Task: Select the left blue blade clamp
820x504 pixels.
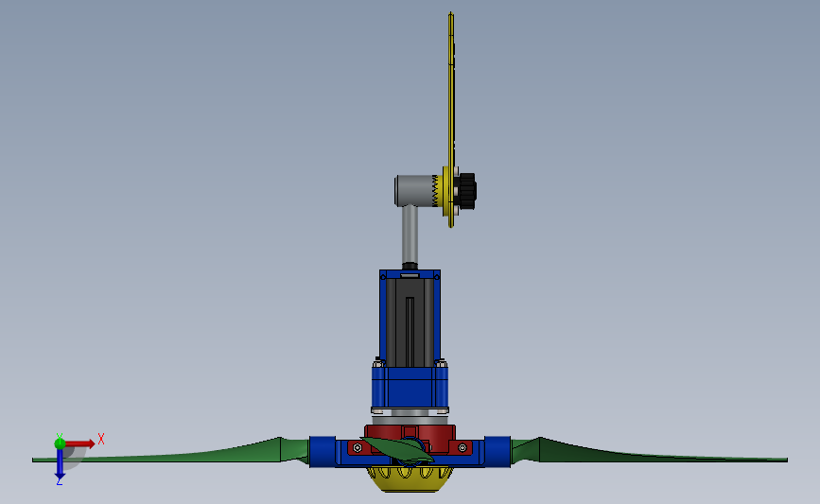Action: click(323, 452)
